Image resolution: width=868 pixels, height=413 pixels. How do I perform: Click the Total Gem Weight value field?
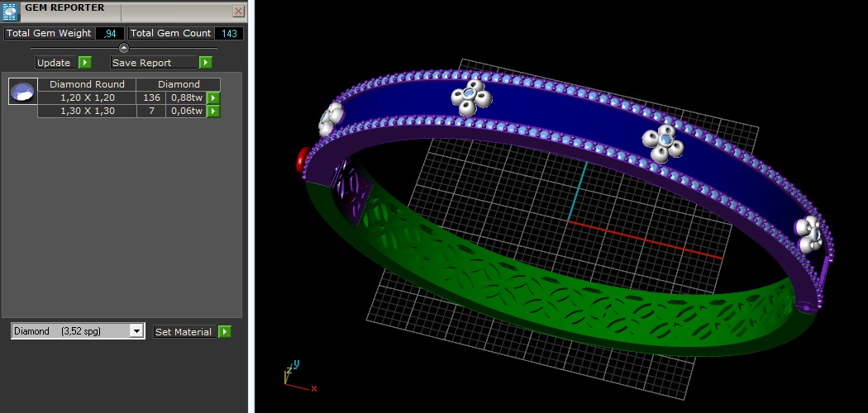point(110,33)
